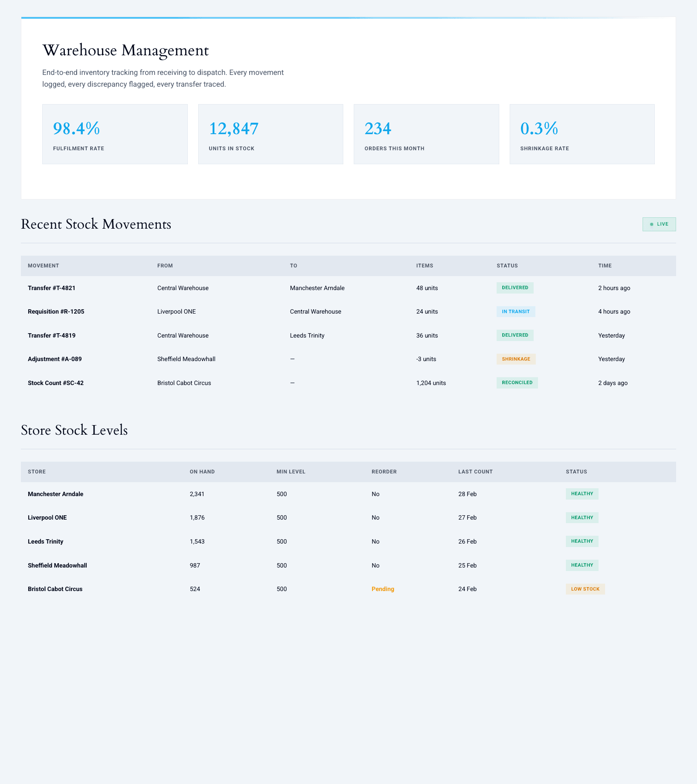Click the LIVE status indicator badge
Image resolution: width=697 pixels, height=784 pixels.
pos(659,224)
